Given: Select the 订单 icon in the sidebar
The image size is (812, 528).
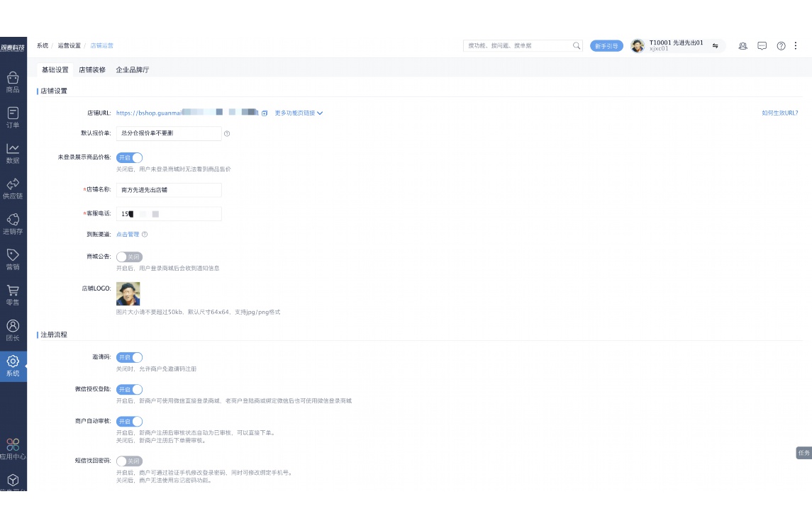Looking at the screenshot, I should click(x=12, y=116).
